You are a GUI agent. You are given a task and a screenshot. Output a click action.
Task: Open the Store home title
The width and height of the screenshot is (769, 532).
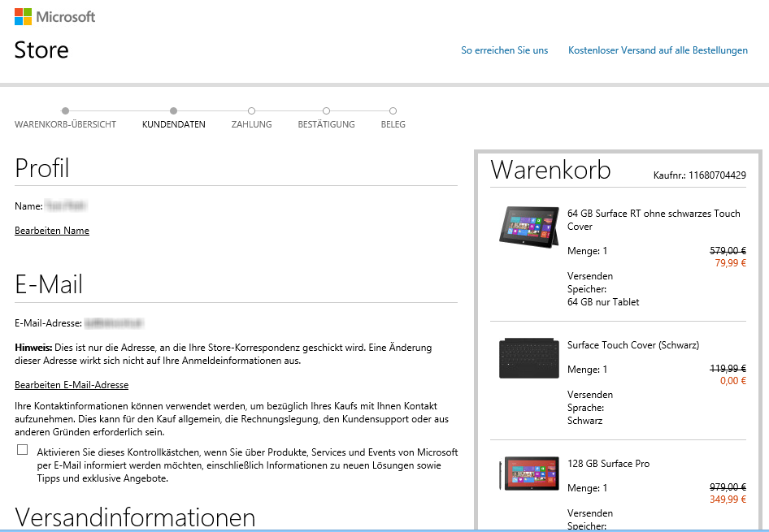(41, 50)
